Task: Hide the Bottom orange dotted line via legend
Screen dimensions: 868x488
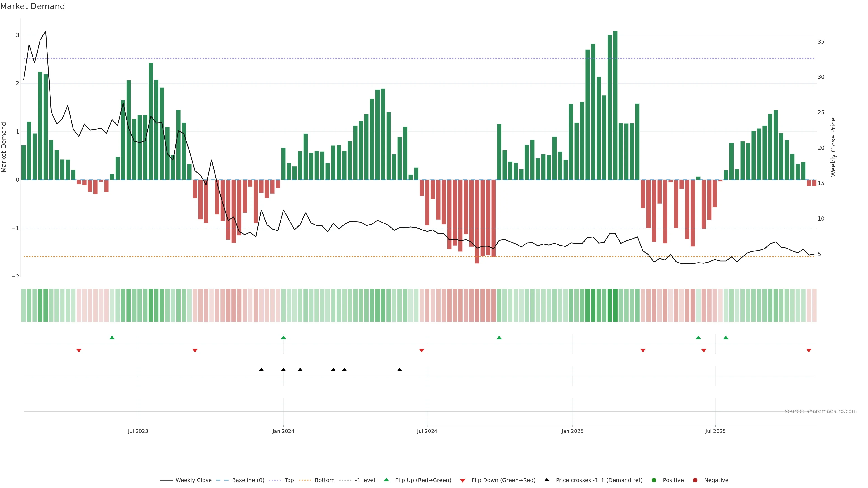Action: point(324,480)
